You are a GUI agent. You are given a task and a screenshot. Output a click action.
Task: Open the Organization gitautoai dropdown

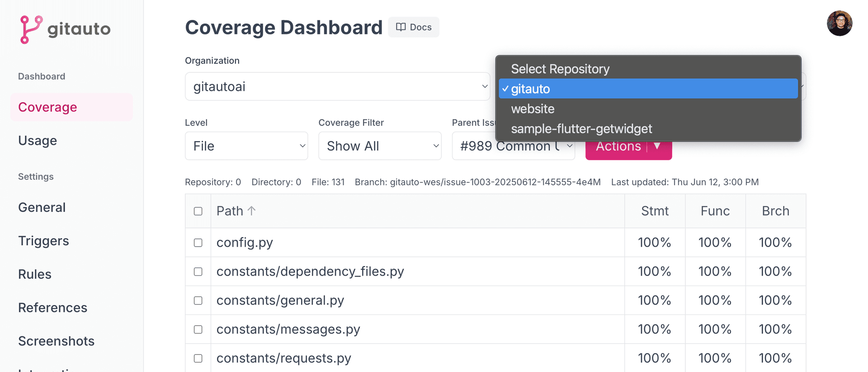point(337,86)
